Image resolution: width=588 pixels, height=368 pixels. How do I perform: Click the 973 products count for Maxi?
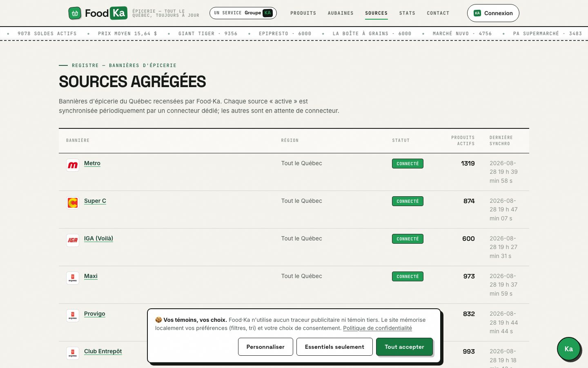469,276
